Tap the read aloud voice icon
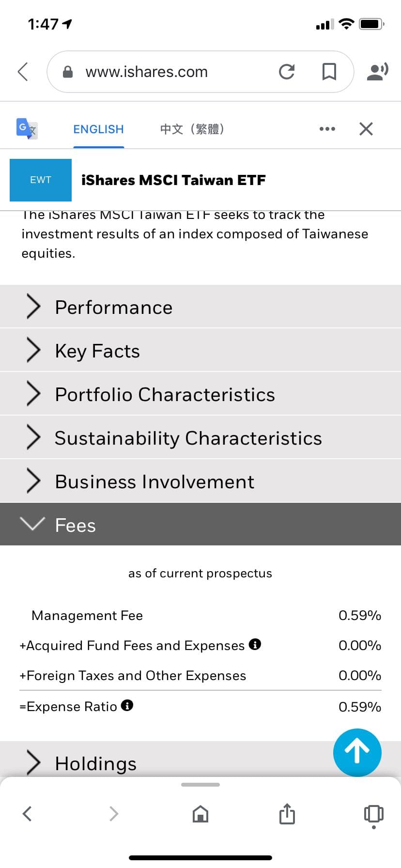 [x=377, y=72]
